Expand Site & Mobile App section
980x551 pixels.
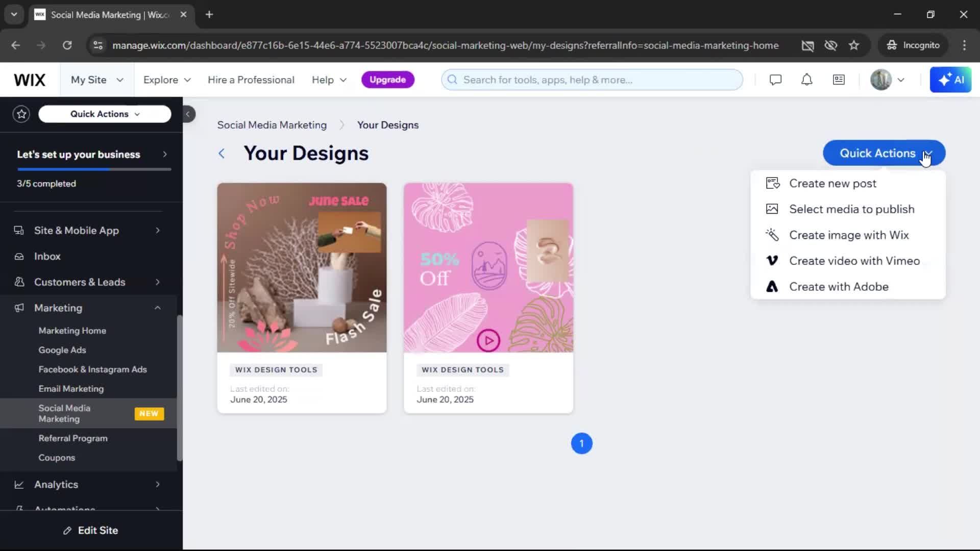pyautogui.click(x=158, y=231)
